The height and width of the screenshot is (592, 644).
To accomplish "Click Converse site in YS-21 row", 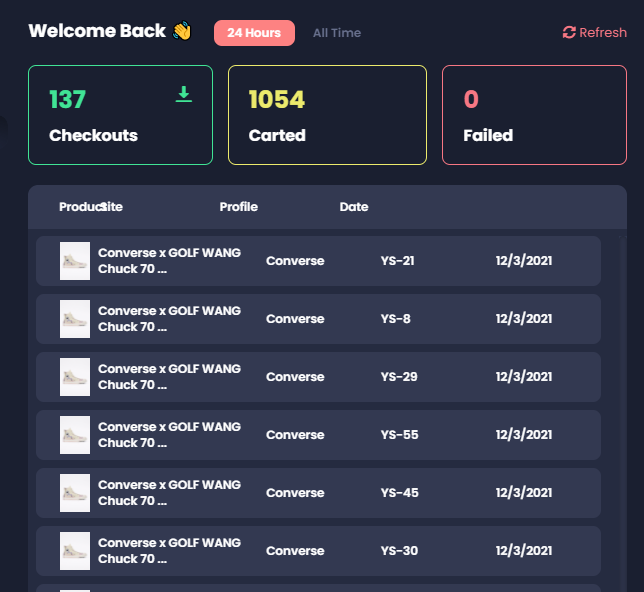I will tap(295, 261).
